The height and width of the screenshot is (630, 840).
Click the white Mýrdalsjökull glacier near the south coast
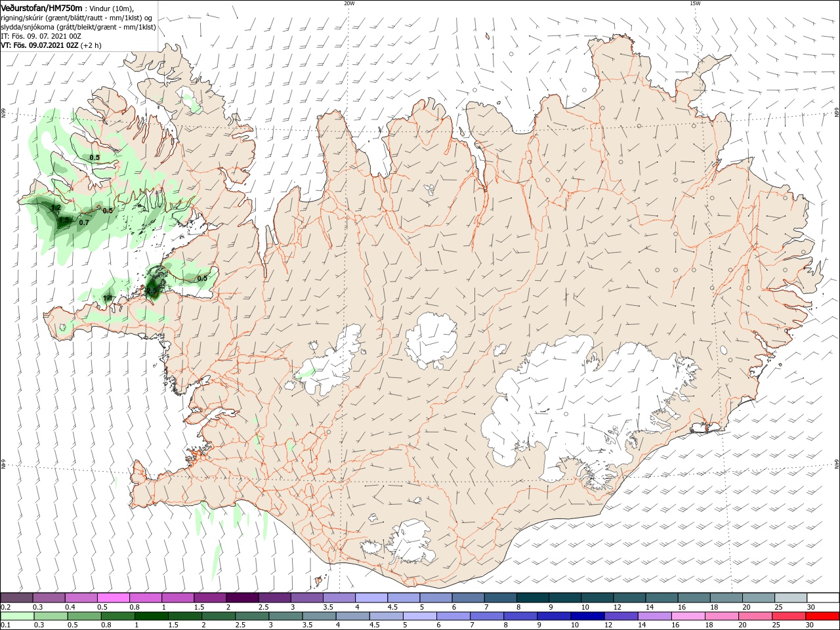coord(410,542)
